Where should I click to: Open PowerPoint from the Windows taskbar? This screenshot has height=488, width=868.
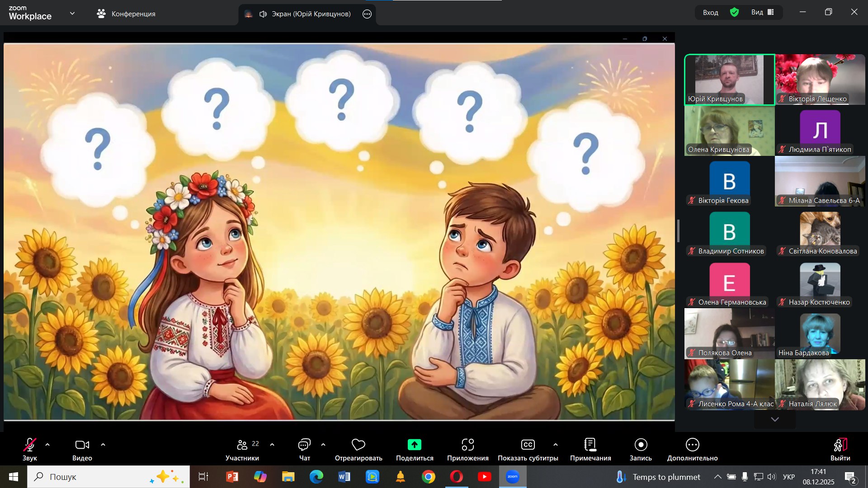(232, 477)
